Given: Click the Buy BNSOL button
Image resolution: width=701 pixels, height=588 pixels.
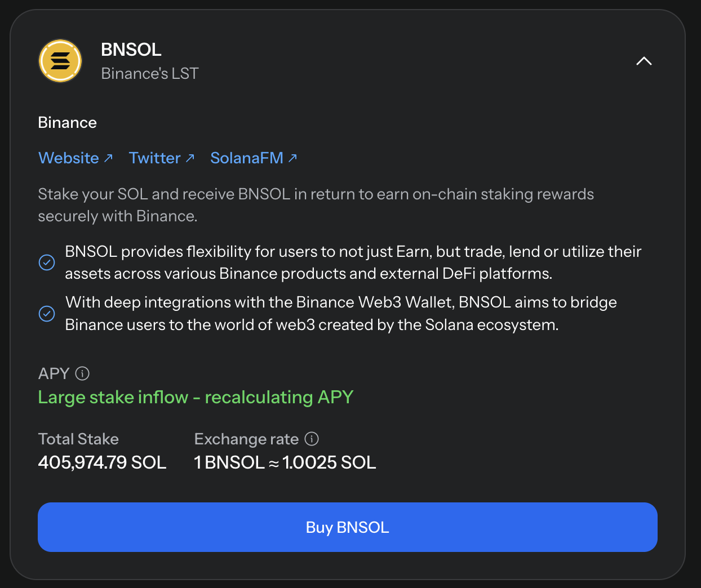Looking at the screenshot, I should [348, 527].
